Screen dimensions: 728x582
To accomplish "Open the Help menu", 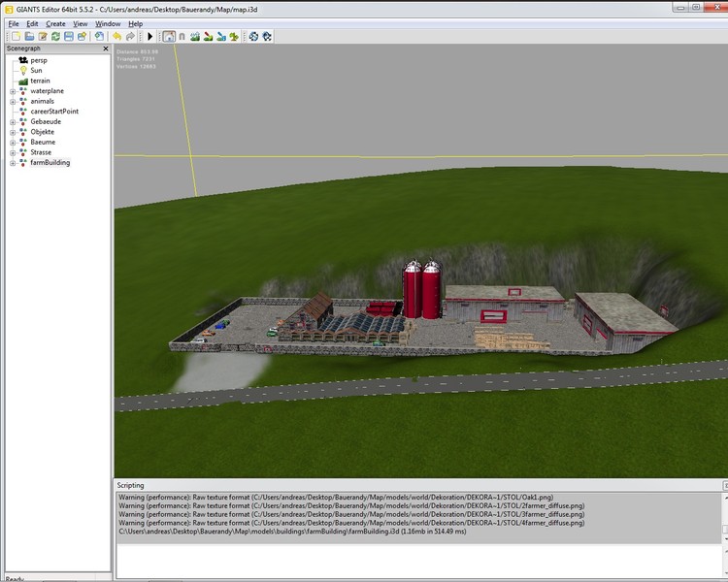I will point(135,23).
